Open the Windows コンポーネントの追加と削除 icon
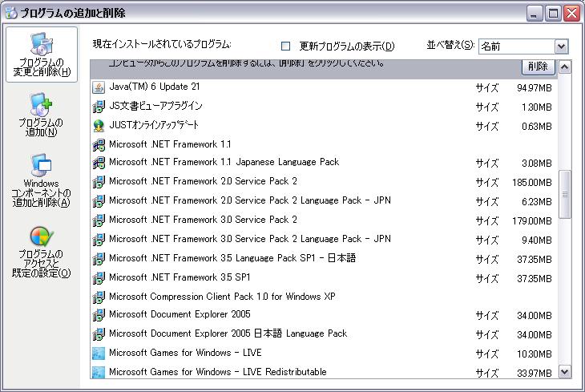This screenshot has height=392, width=585. click(41, 165)
